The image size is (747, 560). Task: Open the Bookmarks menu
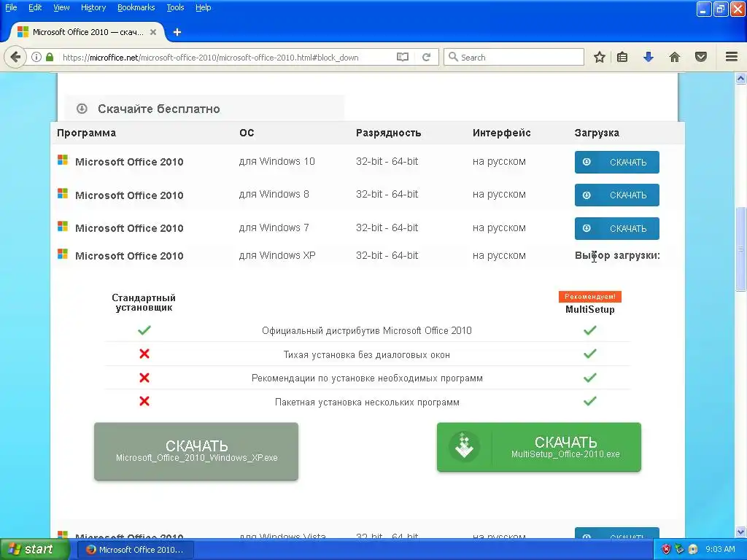[x=136, y=7]
